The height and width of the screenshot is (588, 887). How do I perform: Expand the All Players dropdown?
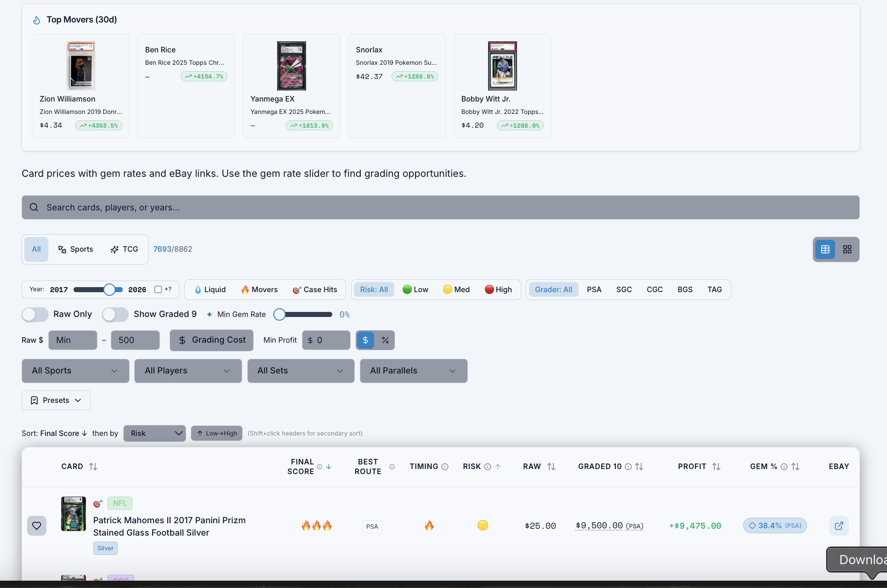point(188,371)
